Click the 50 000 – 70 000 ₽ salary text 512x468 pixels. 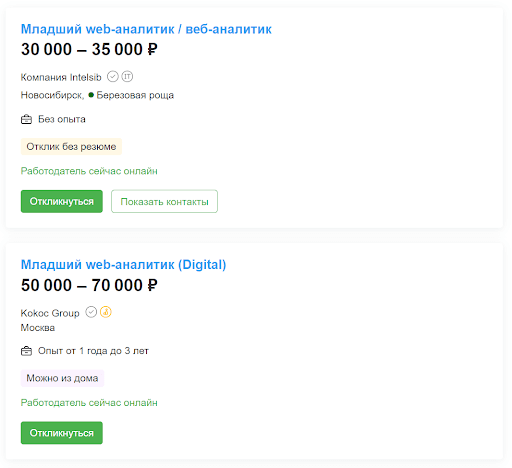(89, 285)
